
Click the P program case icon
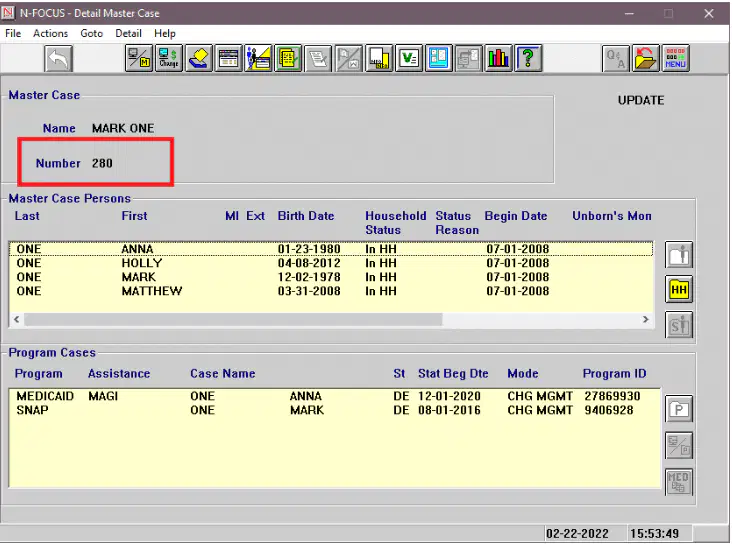tap(679, 410)
